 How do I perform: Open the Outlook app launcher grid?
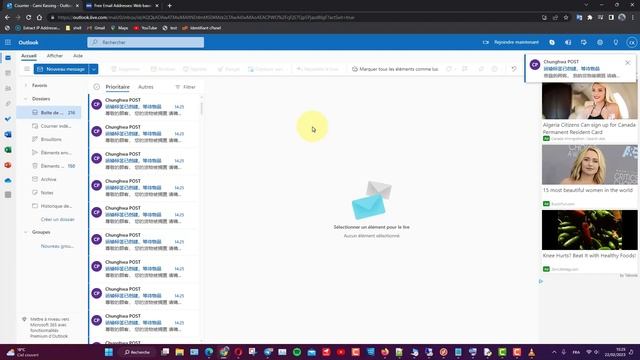8,42
